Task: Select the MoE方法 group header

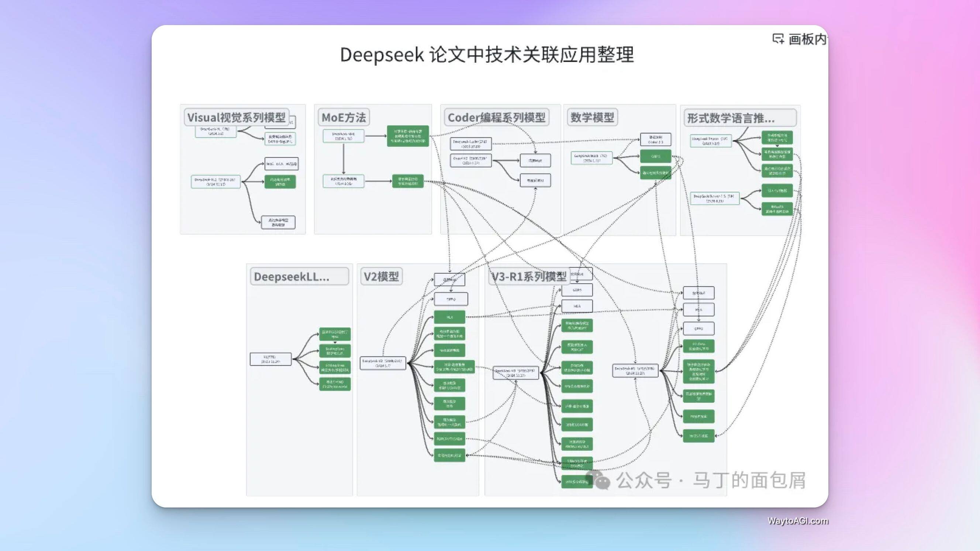Action: point(344,117)
